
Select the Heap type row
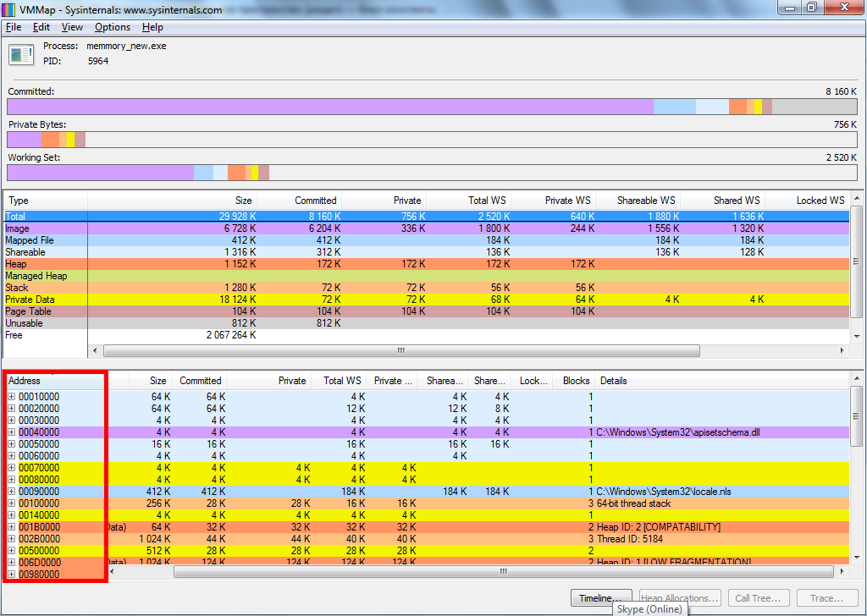pos(427,264)
